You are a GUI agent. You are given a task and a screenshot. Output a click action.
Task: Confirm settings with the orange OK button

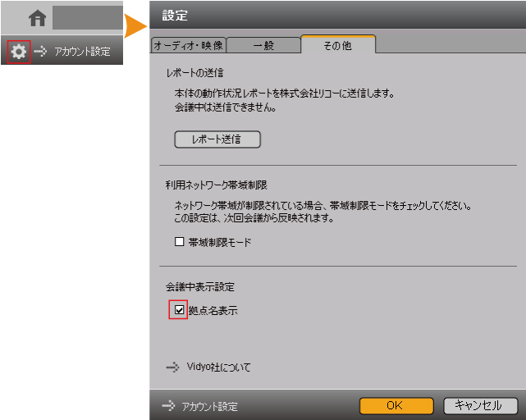point(396,405)
